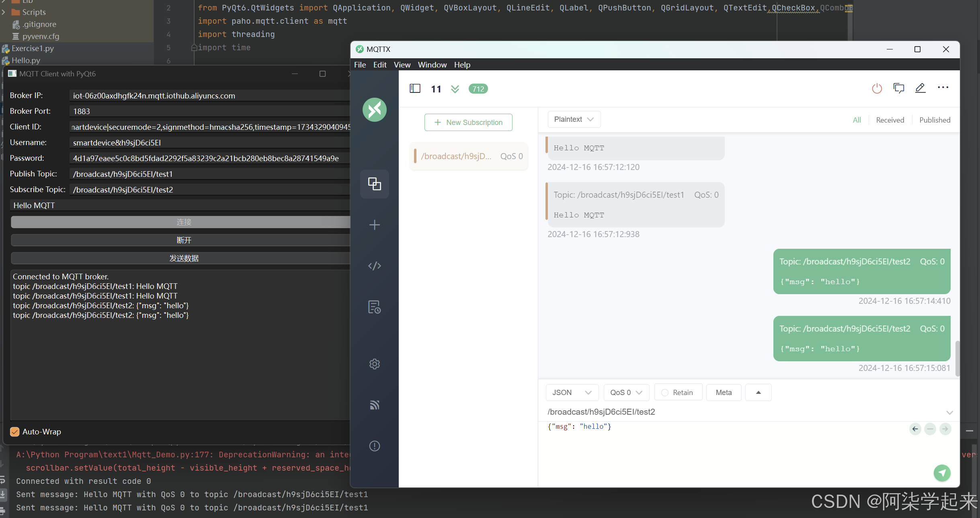Clear messages with the chat bubble icon
This screenshot has height=518, width=980.
(x=899, y=88)
